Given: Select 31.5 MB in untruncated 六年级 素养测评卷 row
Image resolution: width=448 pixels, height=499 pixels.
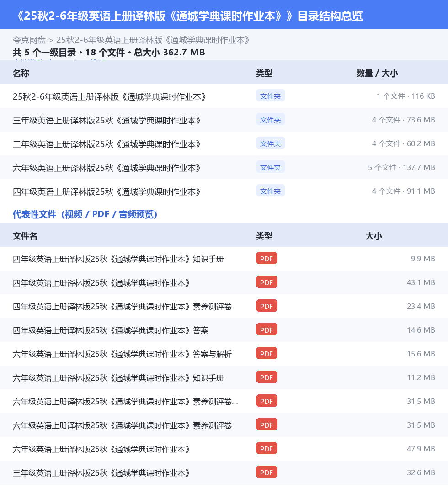Looking at the screenshot, I should [x=421, y=425].
